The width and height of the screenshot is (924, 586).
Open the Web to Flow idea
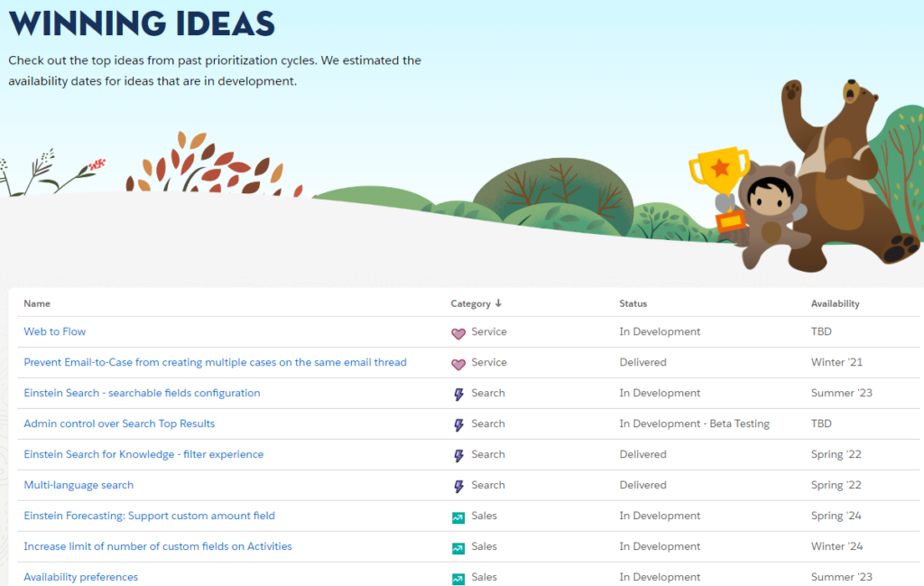click(54, 331)
